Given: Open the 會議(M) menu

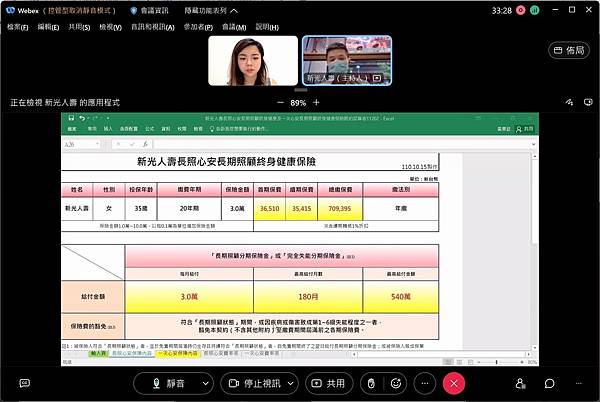Looking at the screenshot, I should tap(234, 27).
